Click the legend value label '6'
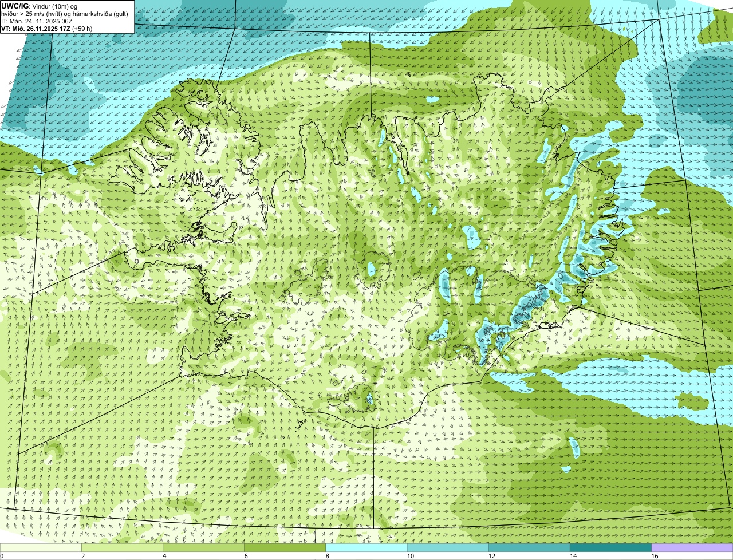Viewport: 733px width, 560px height. point(246,556)
